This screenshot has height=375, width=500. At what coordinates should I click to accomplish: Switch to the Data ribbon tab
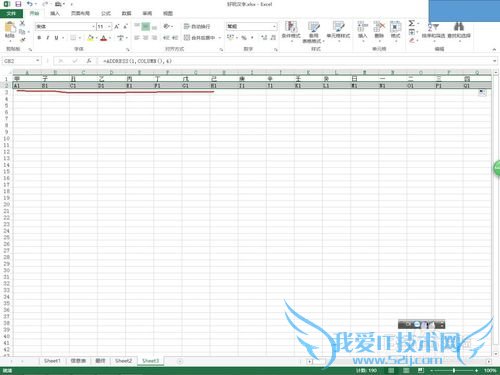click(x=126, y=13)
